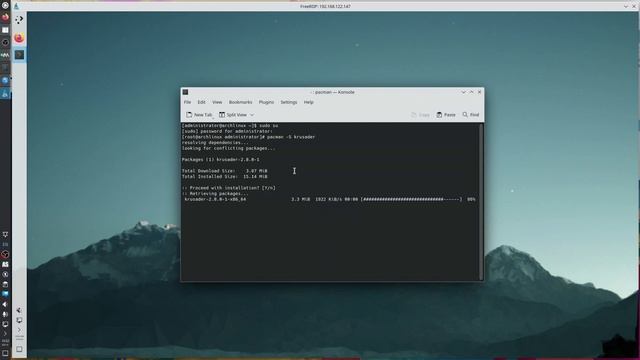The height and width of the screenshot is (360, 640).
Task: Click the white square icon in host dock
Action: (5, 30)
